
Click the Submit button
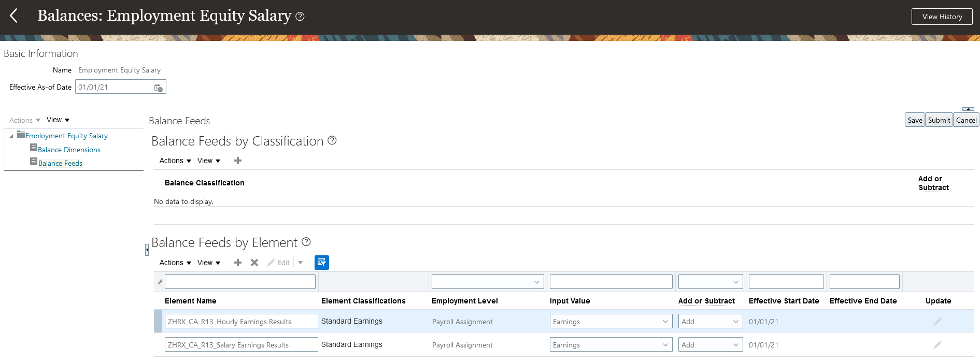pos(939,120)
